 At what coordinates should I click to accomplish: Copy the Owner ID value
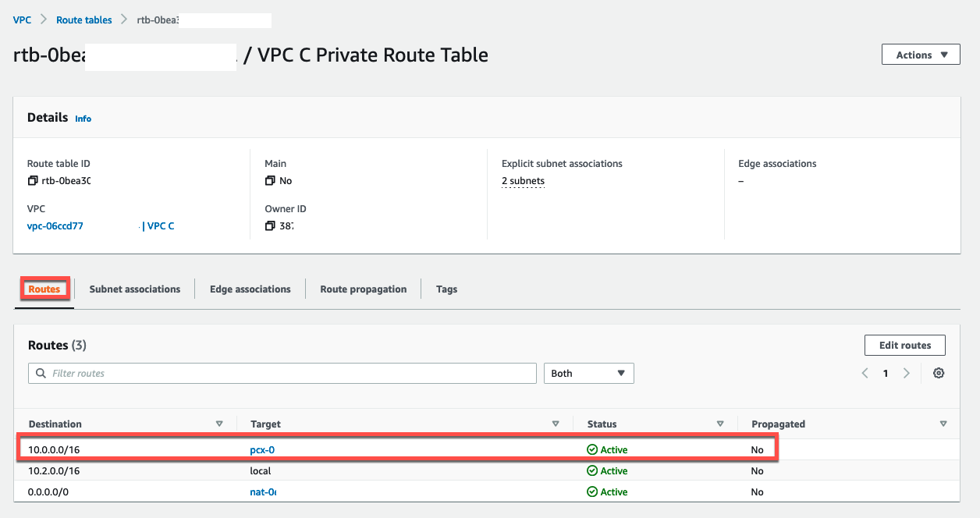(x=270, y=226)
